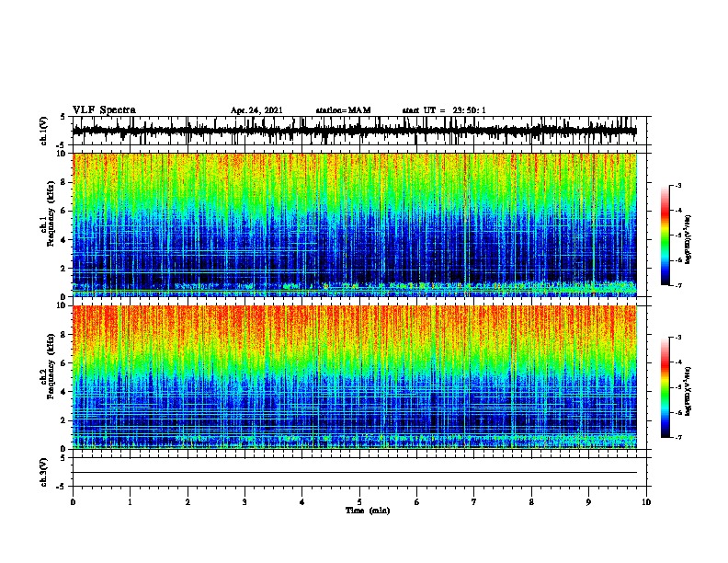
Task: Click the ch.2 spectrogram color scale bar
Action: tap(665, 387)
